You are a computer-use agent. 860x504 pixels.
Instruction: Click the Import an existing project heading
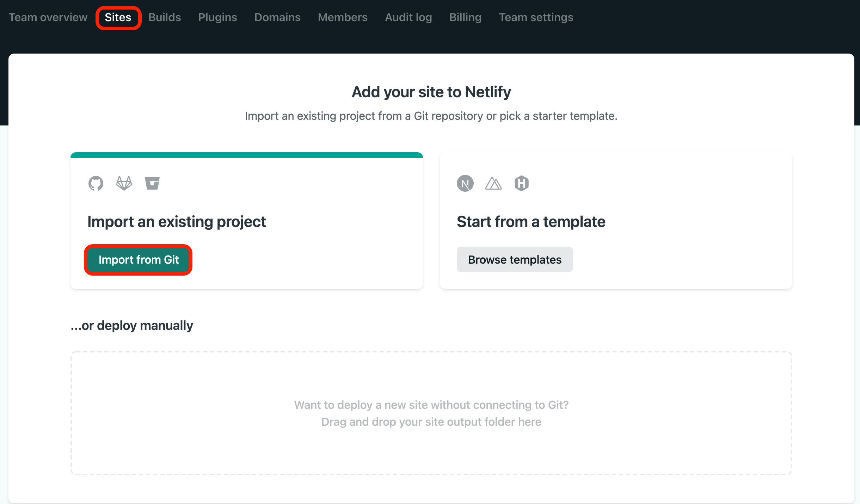177,222
